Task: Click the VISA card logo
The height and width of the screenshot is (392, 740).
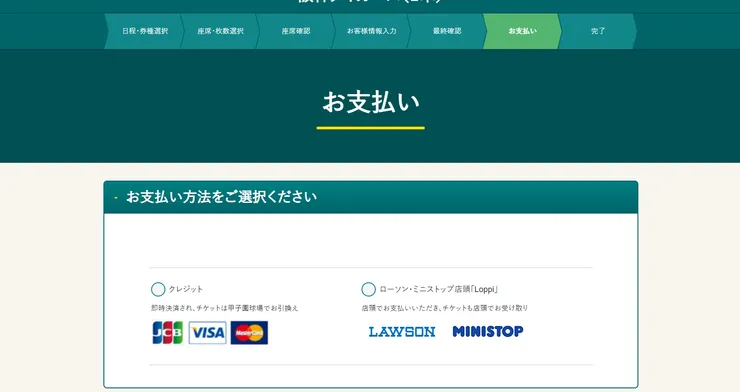Action: (x=208, y=333)
